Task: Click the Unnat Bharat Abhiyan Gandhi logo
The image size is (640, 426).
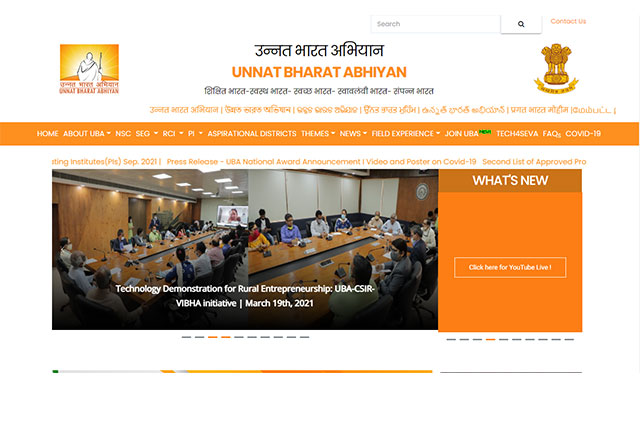Action: [89, 69]
